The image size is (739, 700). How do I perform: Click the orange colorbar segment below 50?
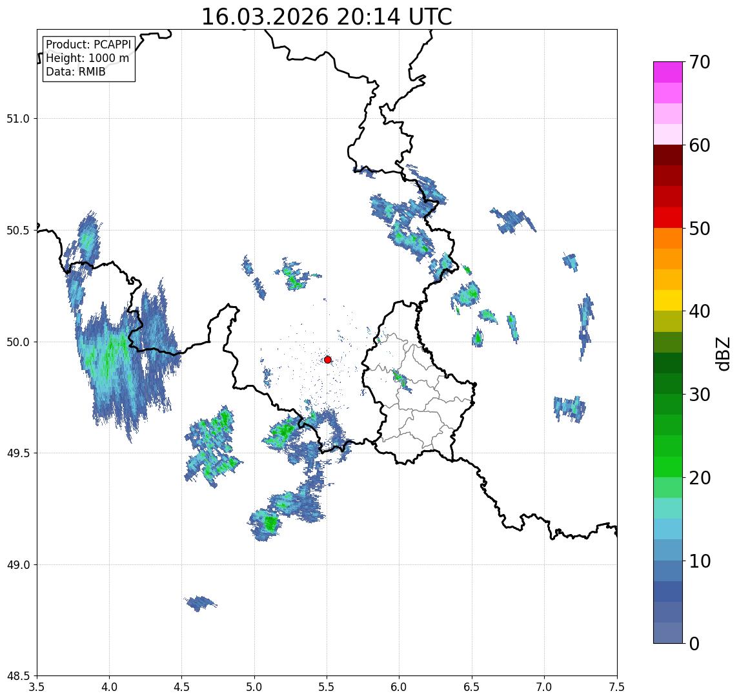pyautogui.click(x=668, y=238)
